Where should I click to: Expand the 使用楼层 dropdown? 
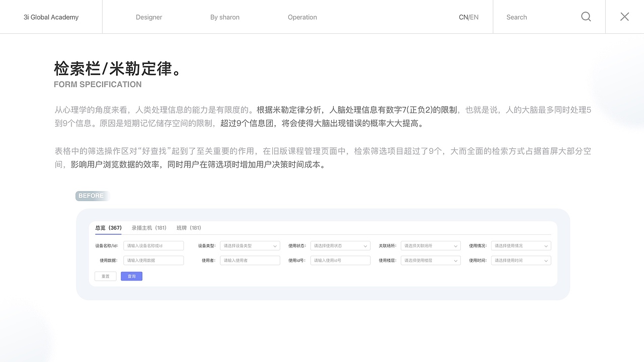coord(430,260)
